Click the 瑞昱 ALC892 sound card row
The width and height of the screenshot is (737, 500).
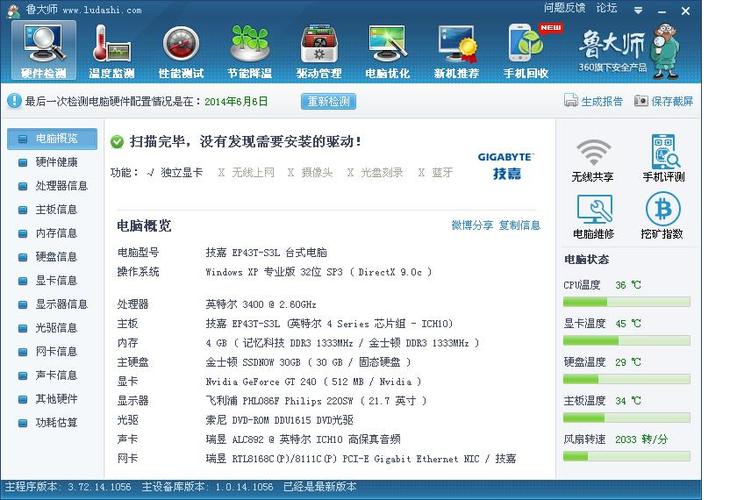tap(259, 439)
